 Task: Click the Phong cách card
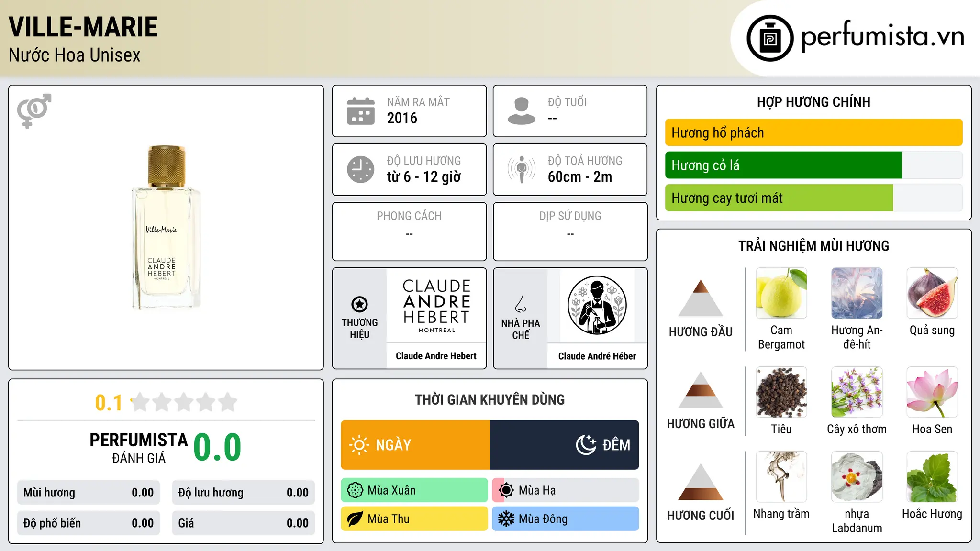click(x=410, y=231)
